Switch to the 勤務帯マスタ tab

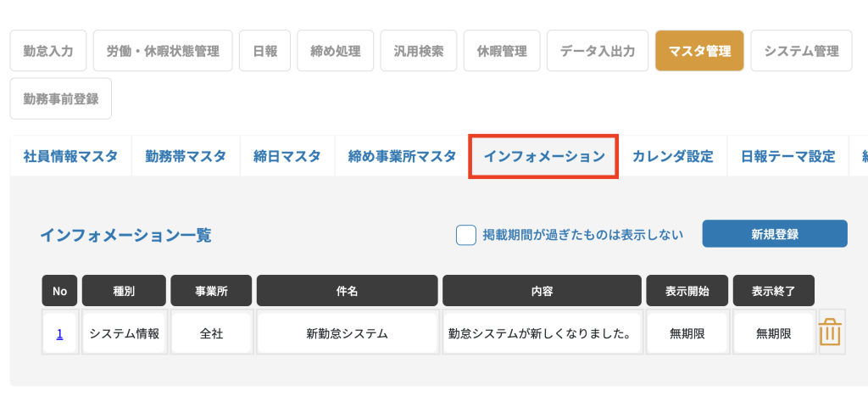(x=186, y=157)
